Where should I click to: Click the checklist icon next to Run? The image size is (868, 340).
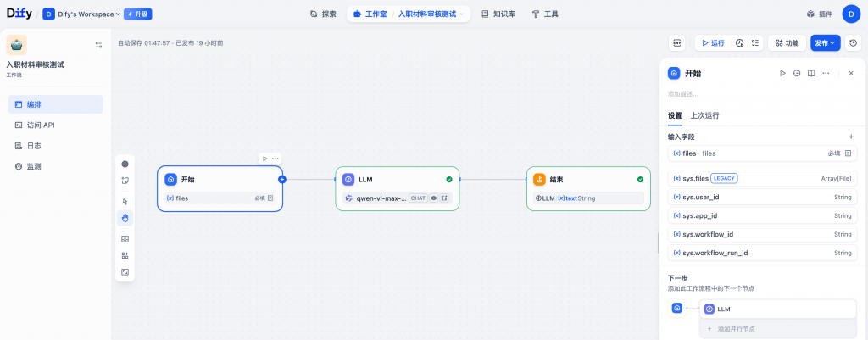tap(754, 42)
